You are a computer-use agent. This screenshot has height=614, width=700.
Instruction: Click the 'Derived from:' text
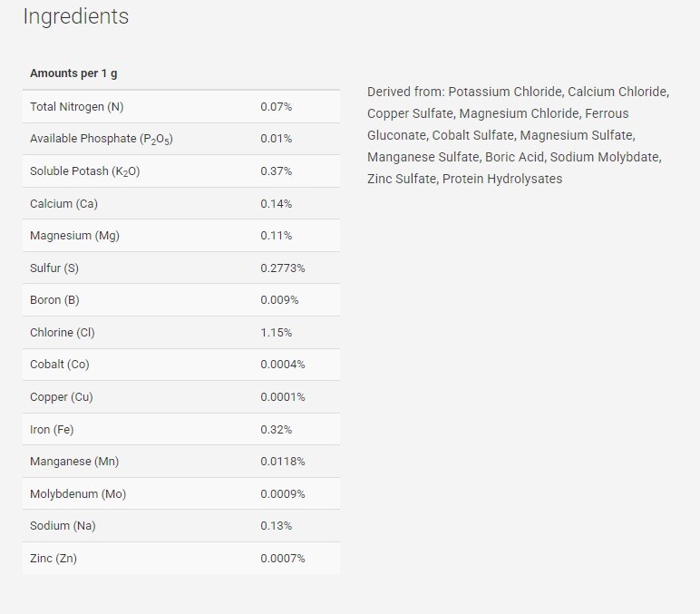pos(405,92)
